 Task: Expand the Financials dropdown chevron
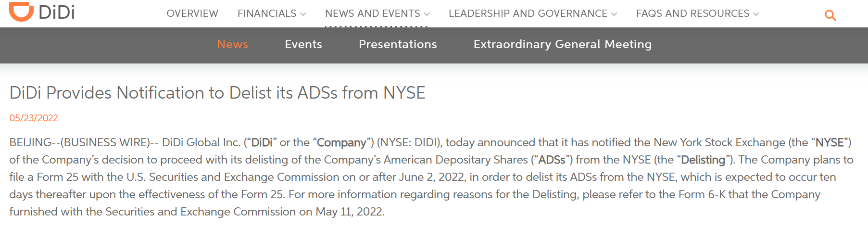tap(303, 14)
